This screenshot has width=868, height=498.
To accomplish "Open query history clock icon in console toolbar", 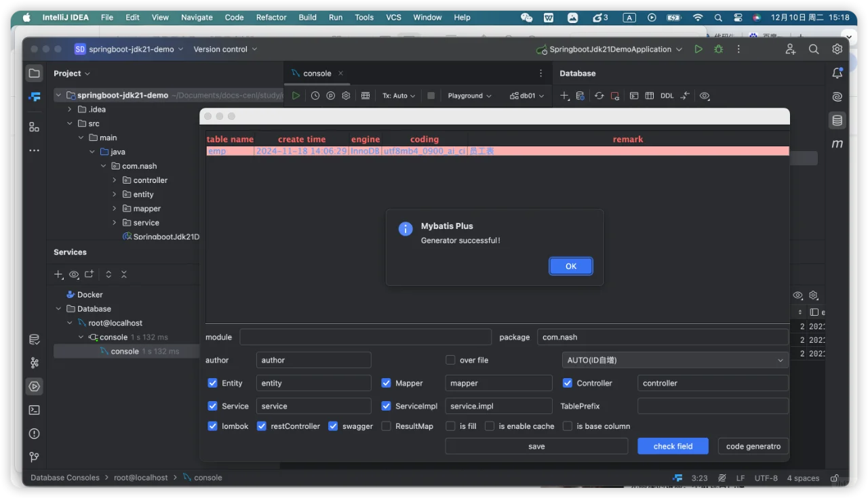I will click(315, 96).
